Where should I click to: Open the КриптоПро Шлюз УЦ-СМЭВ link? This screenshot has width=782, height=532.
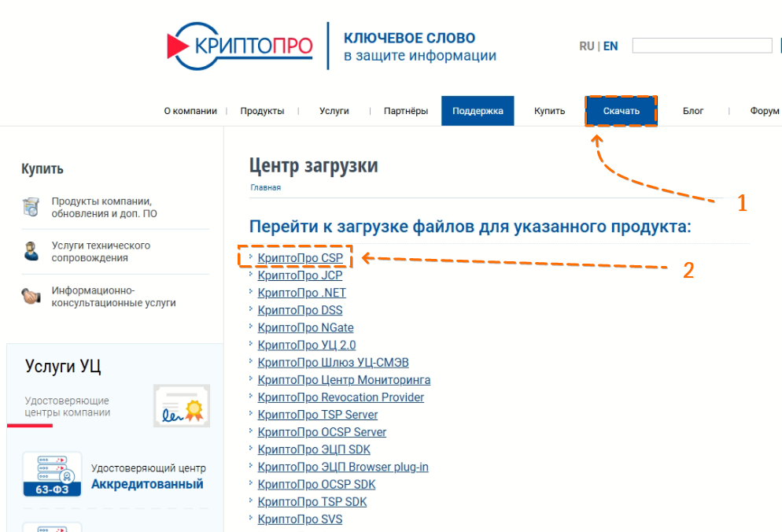click(333, 363)
